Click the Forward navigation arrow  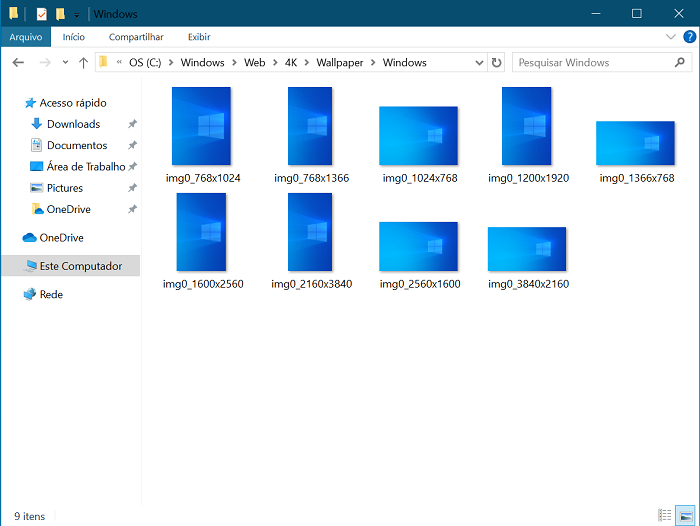click(x=45, y=63)
